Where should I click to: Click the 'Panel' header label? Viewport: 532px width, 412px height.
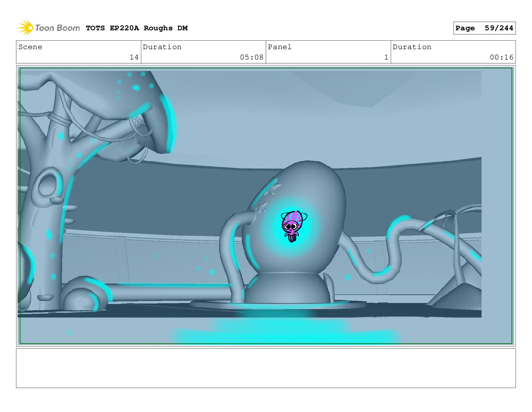click(280, 47)
